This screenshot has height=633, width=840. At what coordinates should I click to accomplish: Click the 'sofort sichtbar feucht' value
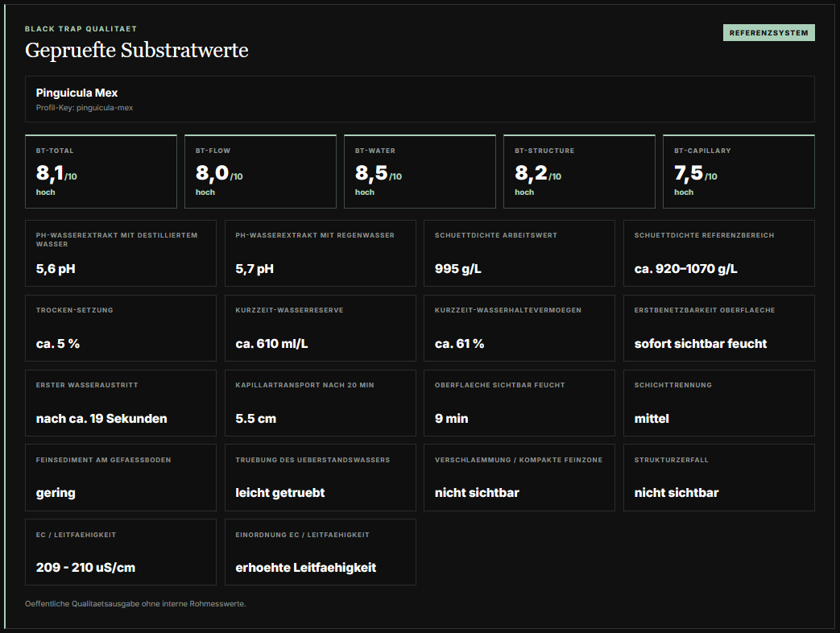coord(701,344)
